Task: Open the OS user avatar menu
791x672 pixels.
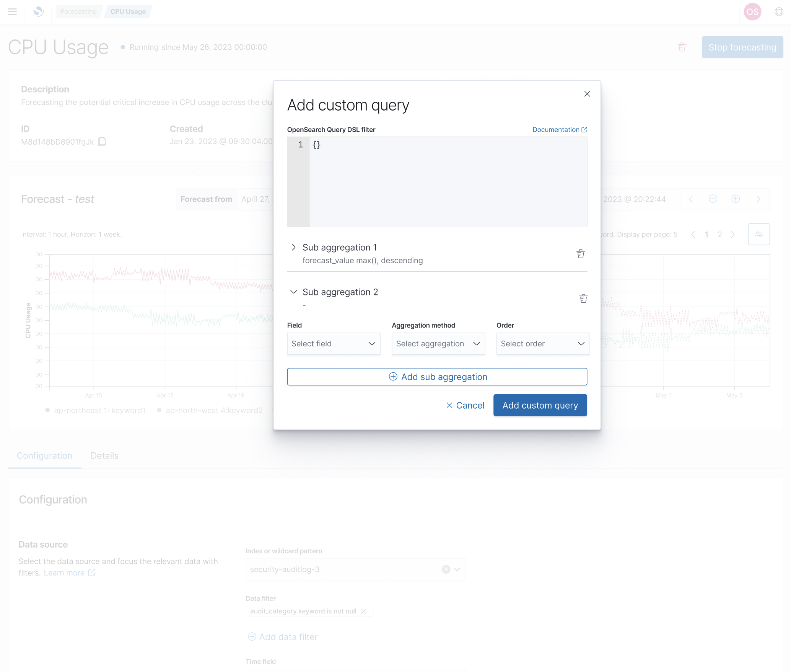Action: coord(752,12)
